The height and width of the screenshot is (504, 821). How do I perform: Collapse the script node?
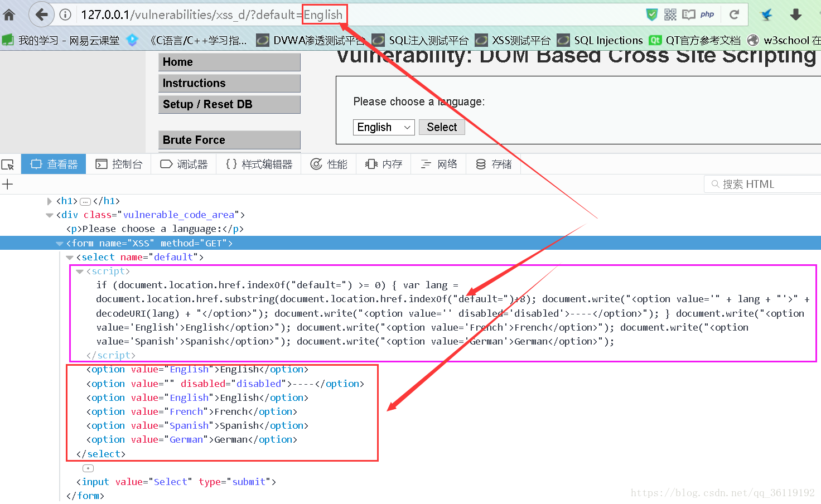80,272
